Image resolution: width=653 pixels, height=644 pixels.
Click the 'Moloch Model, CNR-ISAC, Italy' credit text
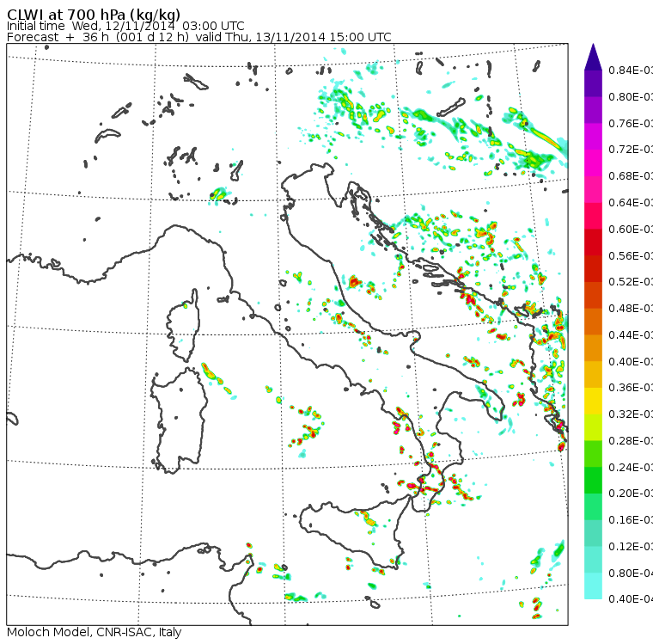95,632
